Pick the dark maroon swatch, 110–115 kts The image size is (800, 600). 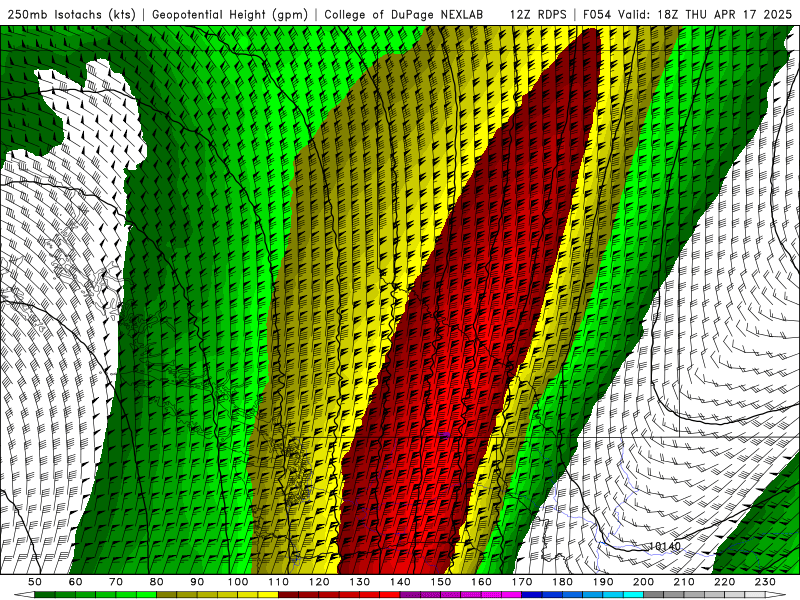(288, 594)
